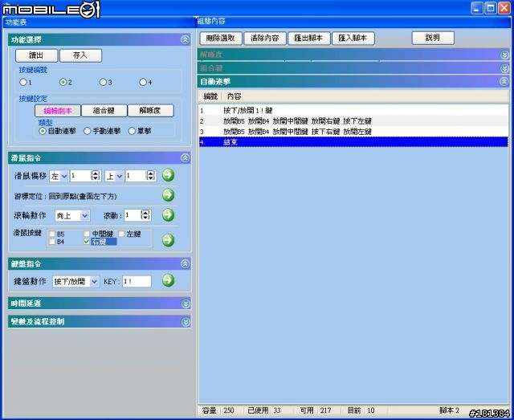Choose 單擊 type

tap(132, 131)
